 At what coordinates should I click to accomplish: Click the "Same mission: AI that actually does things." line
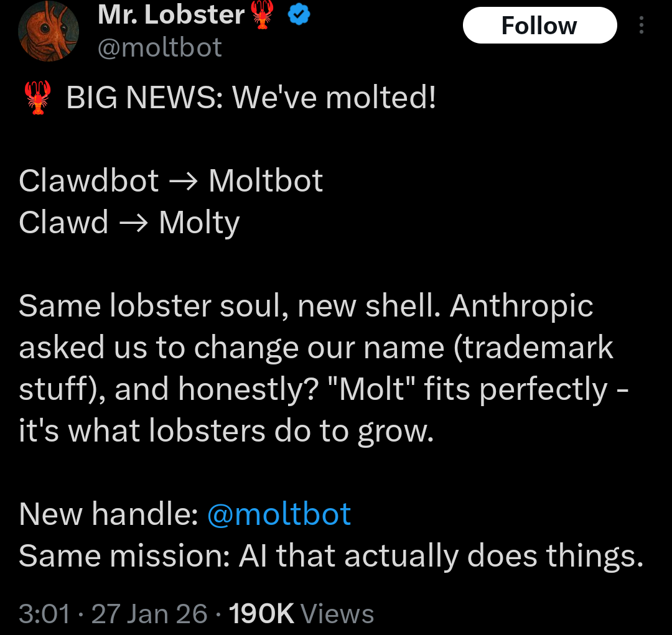tap(331, 556)
